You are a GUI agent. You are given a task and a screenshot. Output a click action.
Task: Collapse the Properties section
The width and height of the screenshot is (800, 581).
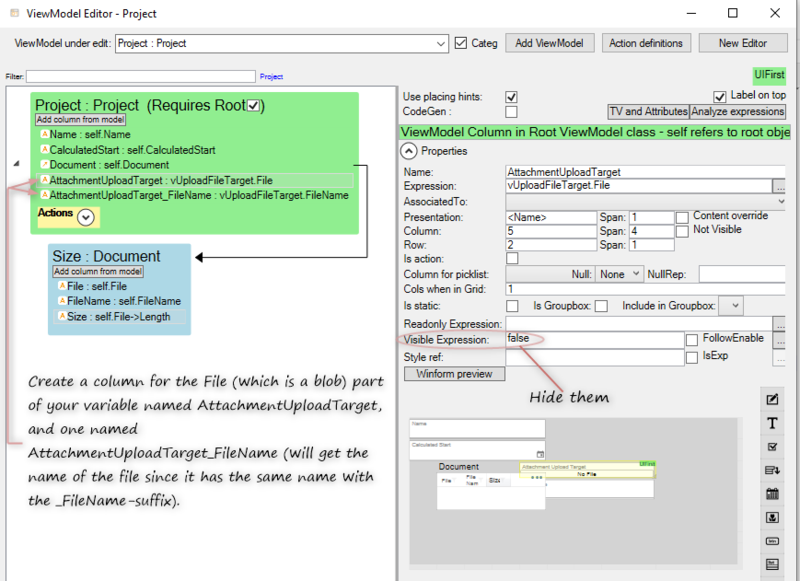click(x=409, y=151)
